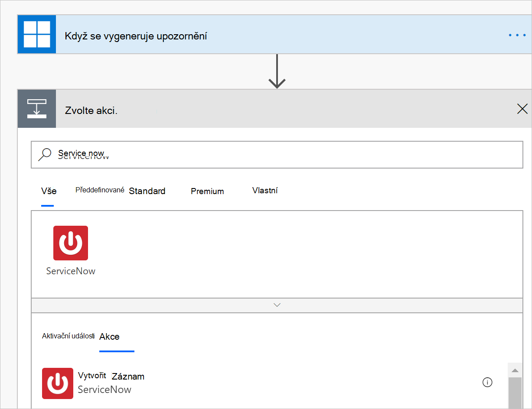Switch to the Vše tab
532x409 pixels.
click(x=48, y=191)
